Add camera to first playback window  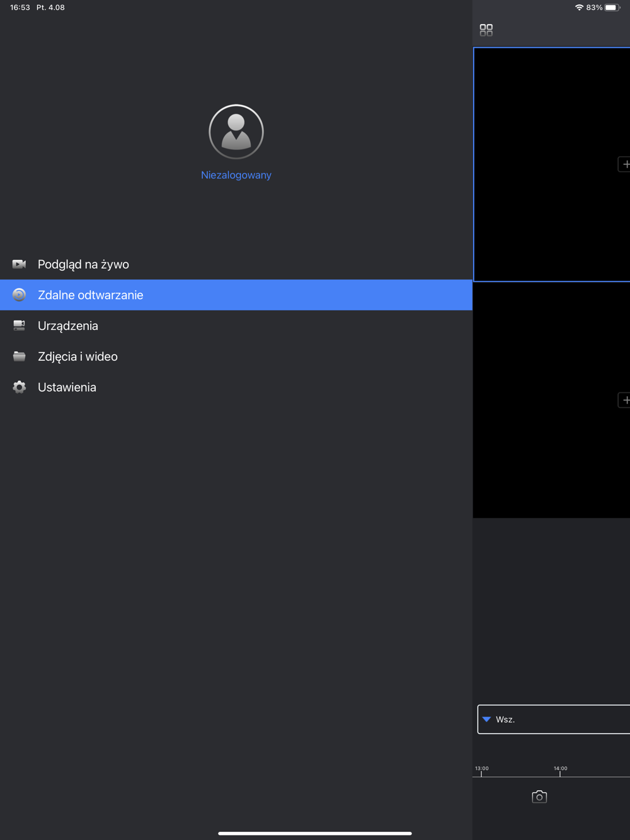[x=624, y=164]
